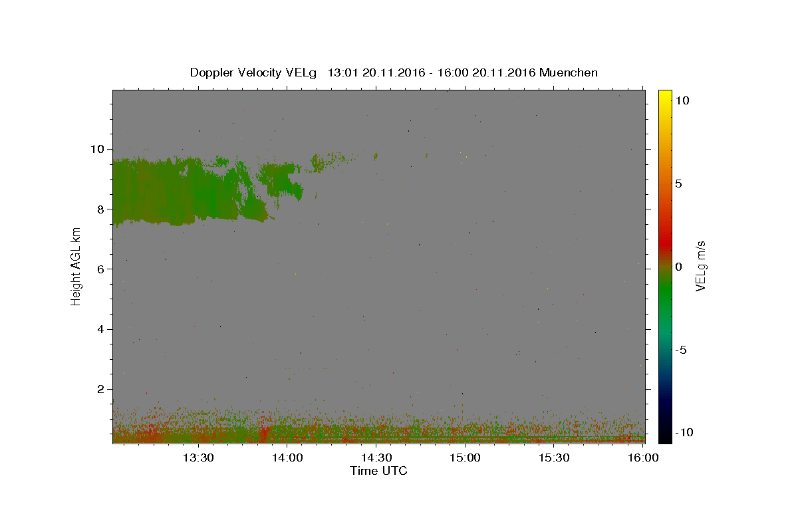798x532 pixels.
Task: Click the 14:30 time axis label
Action: point(376,458)
